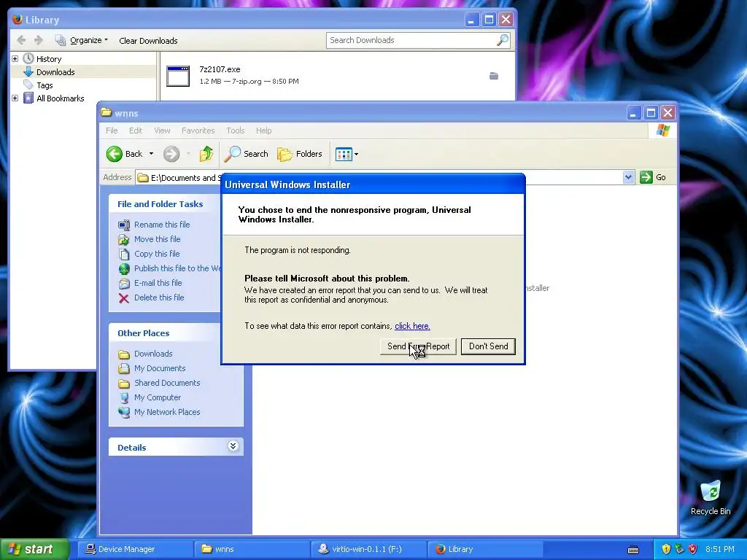Click the red shield tray icon
The height and width of the screenshot is (560, 747).
[x=693, y=549]
